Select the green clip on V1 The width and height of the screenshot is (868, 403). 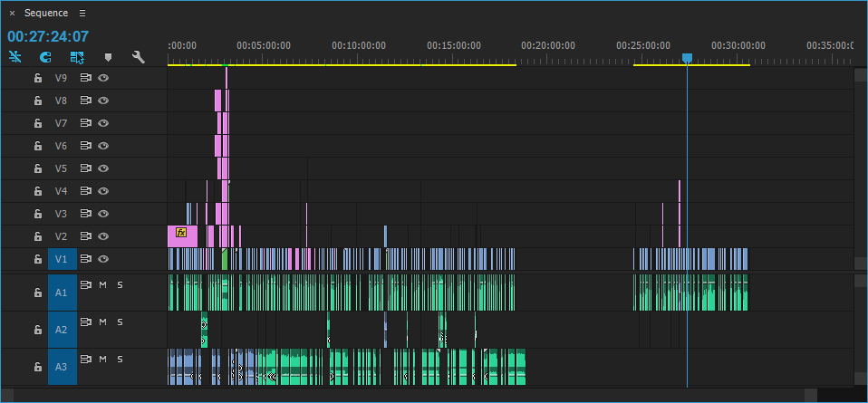(225, 259)
